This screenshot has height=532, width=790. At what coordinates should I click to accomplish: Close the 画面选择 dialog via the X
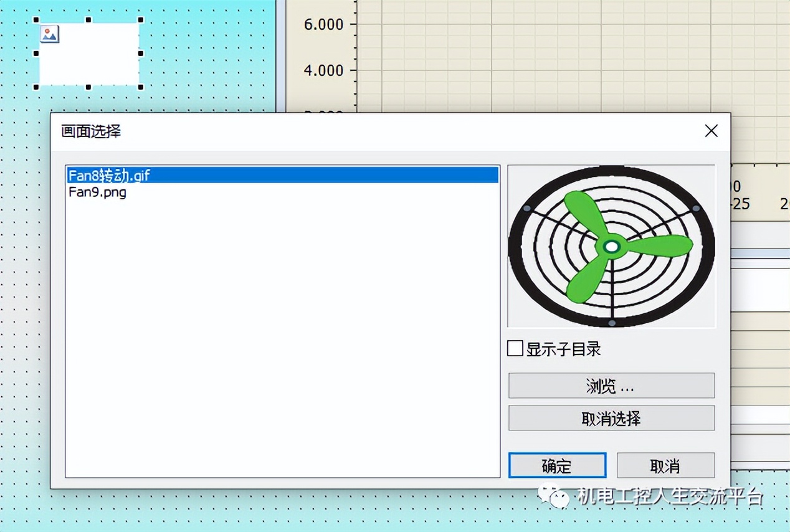[x=711, y=131]
